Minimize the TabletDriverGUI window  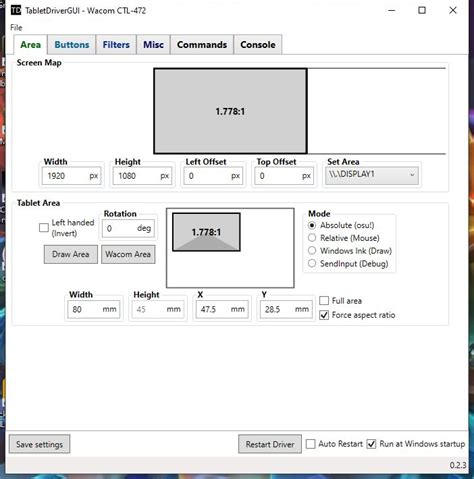392,10
